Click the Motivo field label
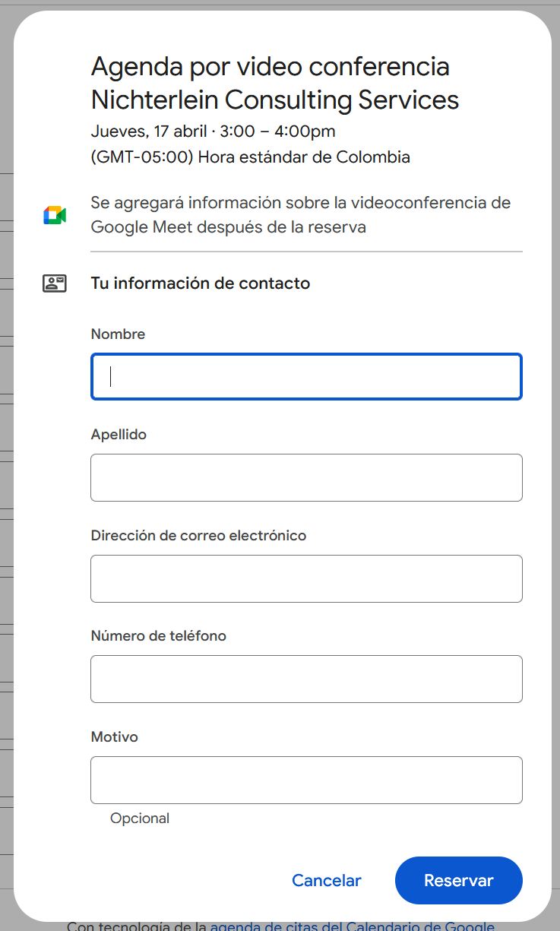 (114, 737)
